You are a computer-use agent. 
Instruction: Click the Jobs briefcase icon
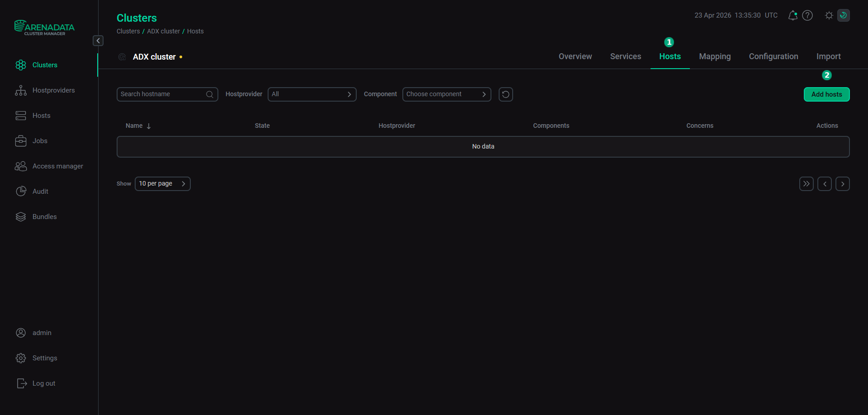point(21,141)
